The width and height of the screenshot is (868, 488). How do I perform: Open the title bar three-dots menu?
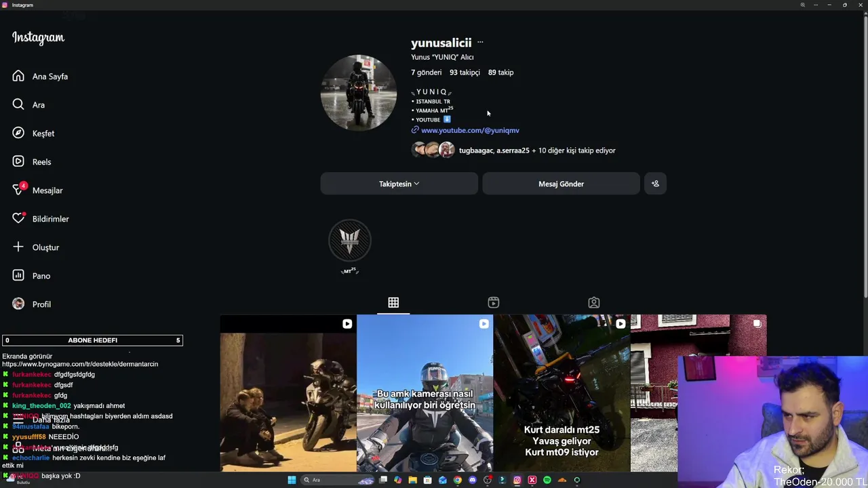click(816, 5)
